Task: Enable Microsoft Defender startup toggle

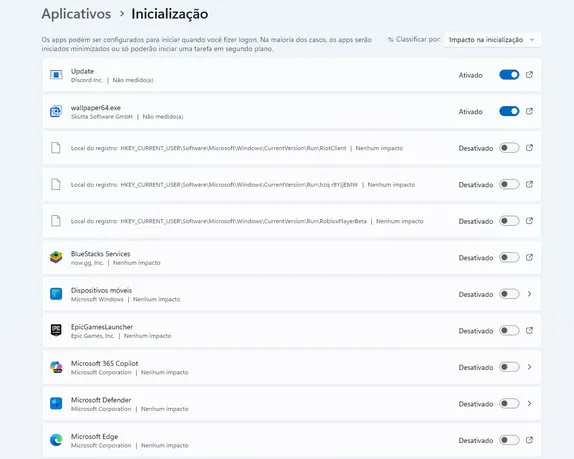Action: pyautogui.click(x=509, y=404)
